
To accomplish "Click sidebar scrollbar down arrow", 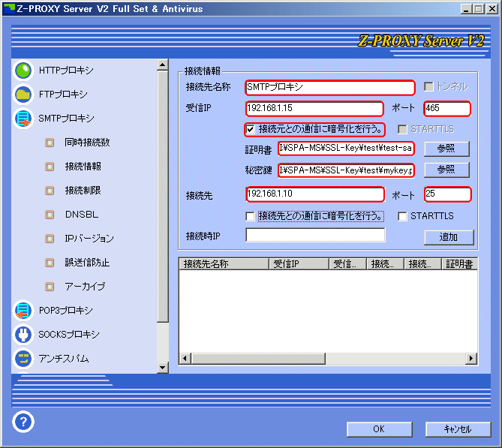I will click(x=163, y=367).
